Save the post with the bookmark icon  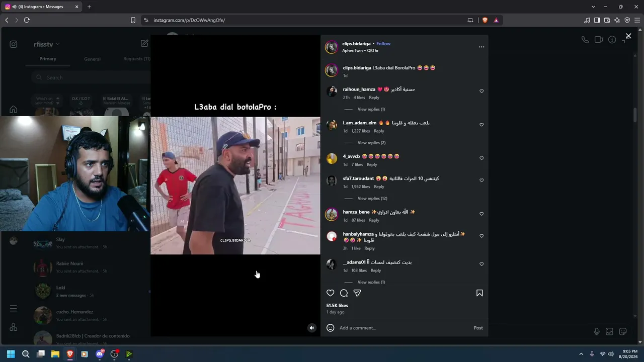tap(479, 293)
